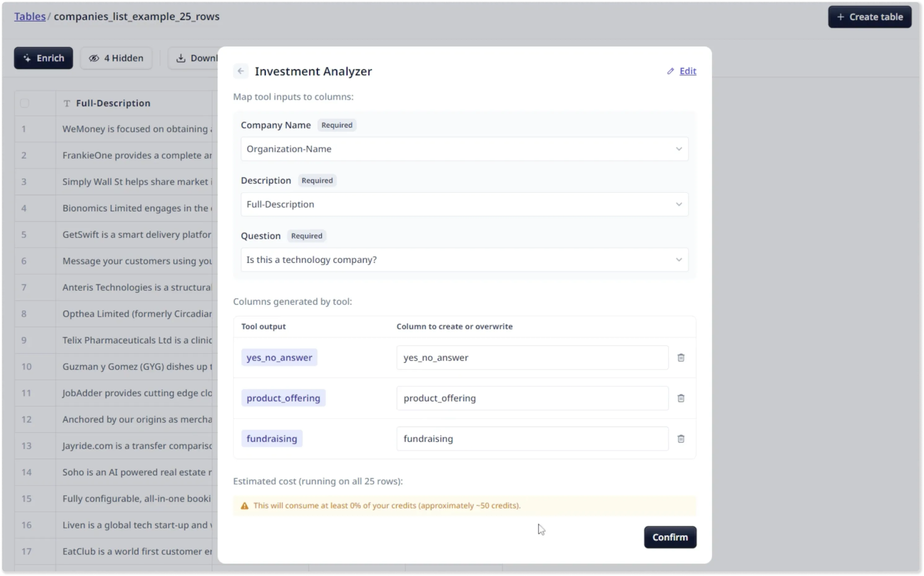Click the text type icon beside Full-Description

tap(67, 103)
